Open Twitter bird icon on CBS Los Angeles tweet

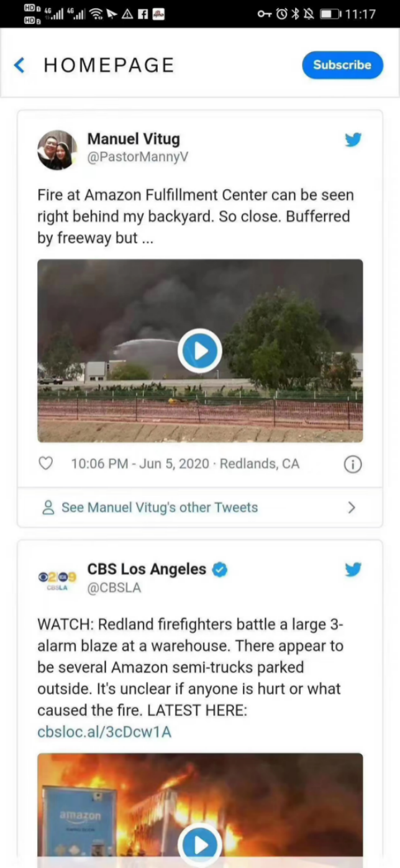pos(353,569)
